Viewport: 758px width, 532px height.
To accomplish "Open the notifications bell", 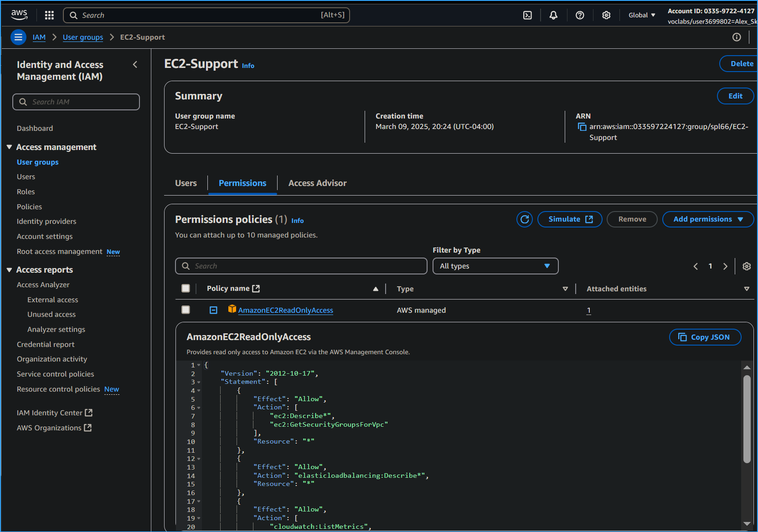I will (x=553, y=15).
